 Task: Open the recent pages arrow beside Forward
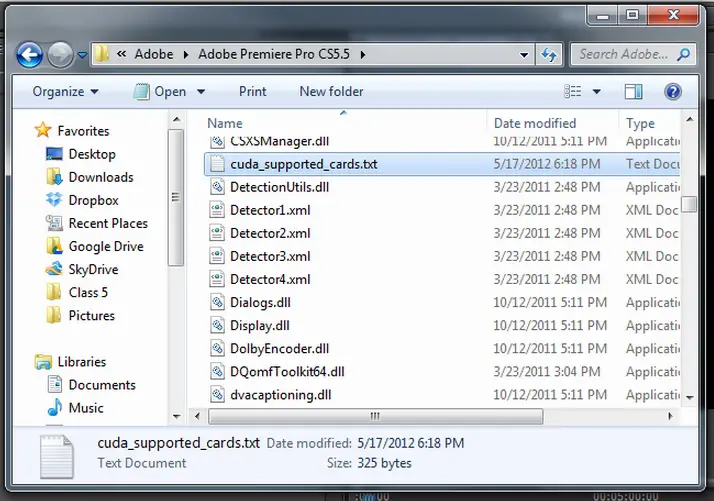(x=82, y=55)
